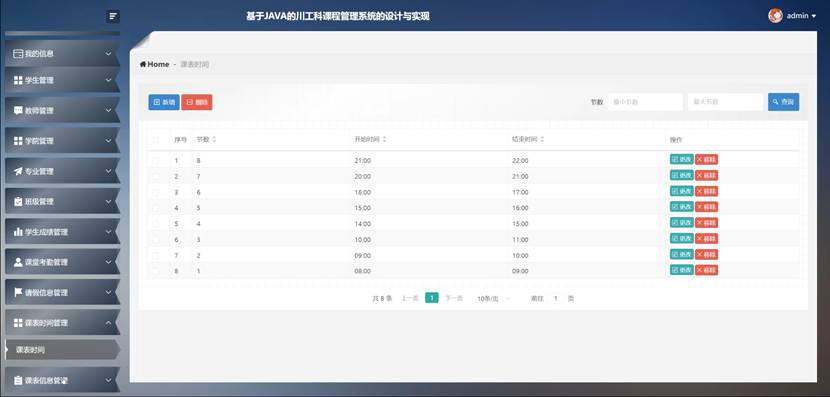Click the teal edit button for row 8
Screen dimensions: 830x397
[x=682, y=270]
